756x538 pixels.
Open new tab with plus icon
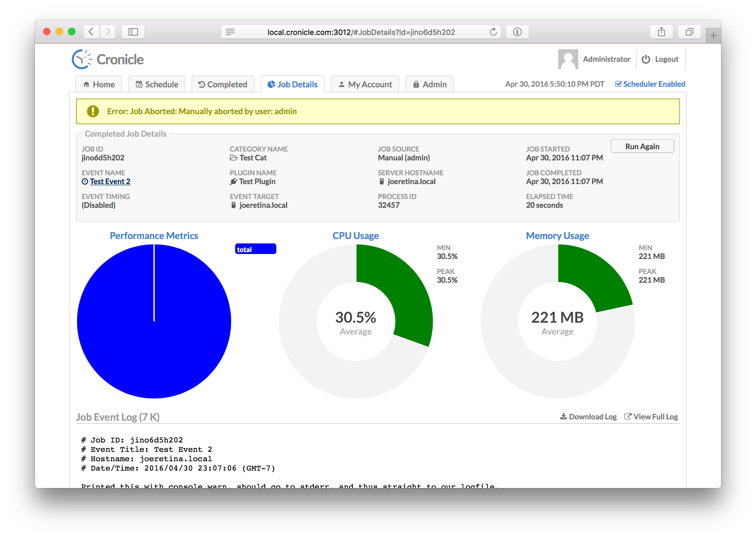pos(714,36)
